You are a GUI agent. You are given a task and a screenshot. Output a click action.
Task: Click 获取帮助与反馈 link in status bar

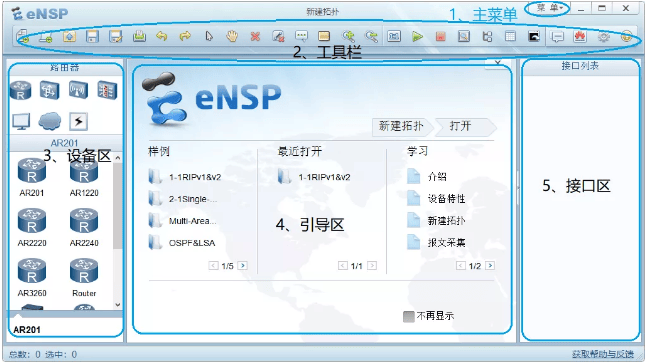603,354
